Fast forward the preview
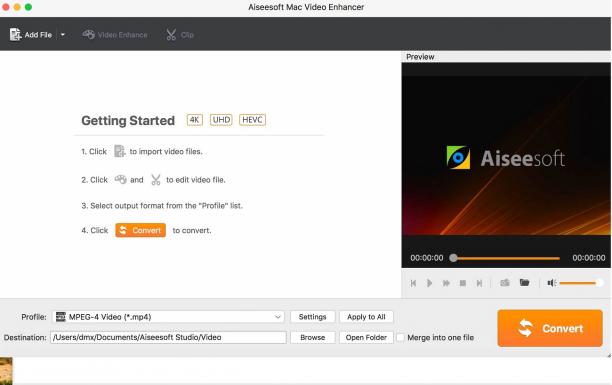 pyautogui.click(x=446, y=283)
